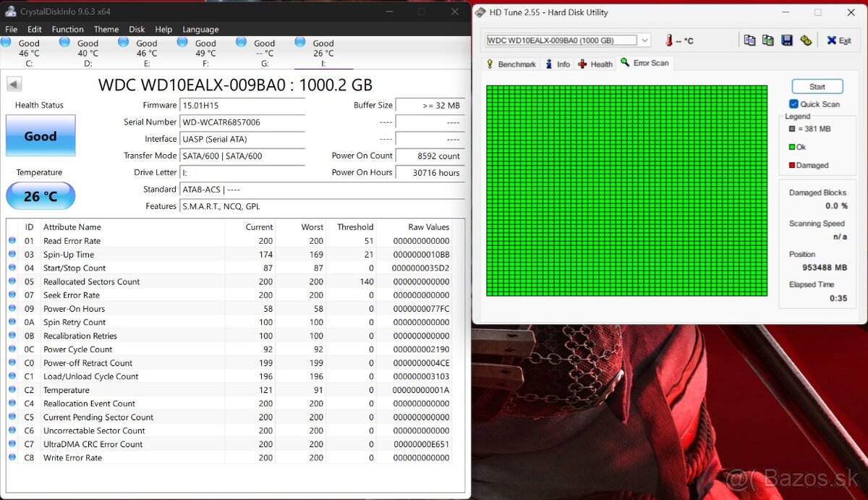Image resolution: width=868 pixels, height=500 pixels.
Task: Click the green error scan block map
Action: tap(626, 190)
